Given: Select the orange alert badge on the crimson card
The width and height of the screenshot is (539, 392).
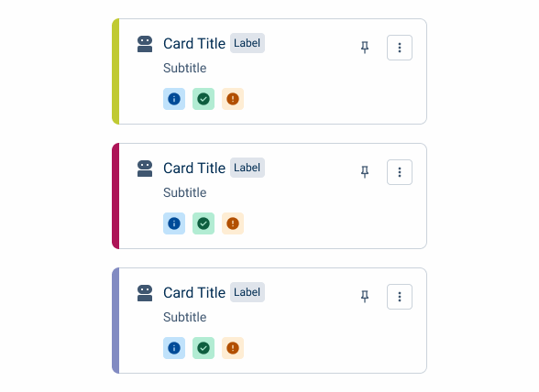Looking at the screenshot, I should (x=233, y=223).
